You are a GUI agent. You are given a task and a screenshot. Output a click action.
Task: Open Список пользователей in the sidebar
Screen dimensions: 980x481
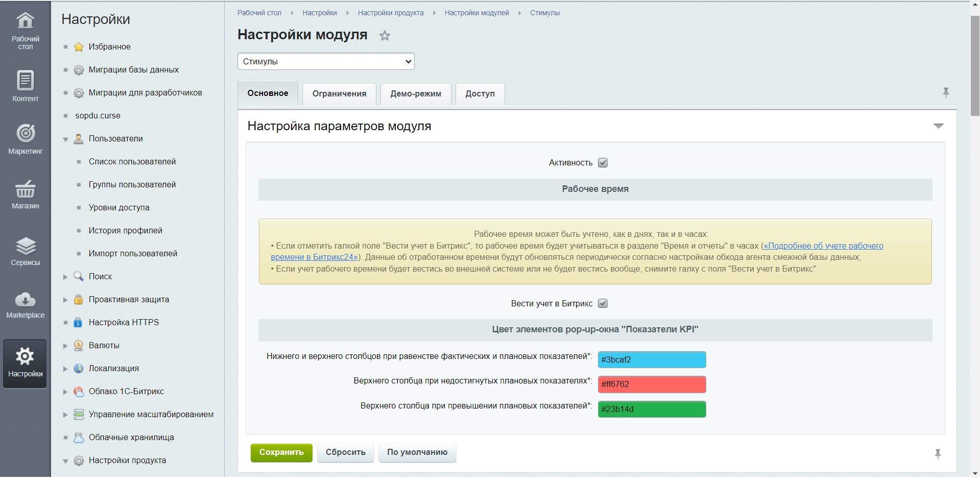coord(132,162)
